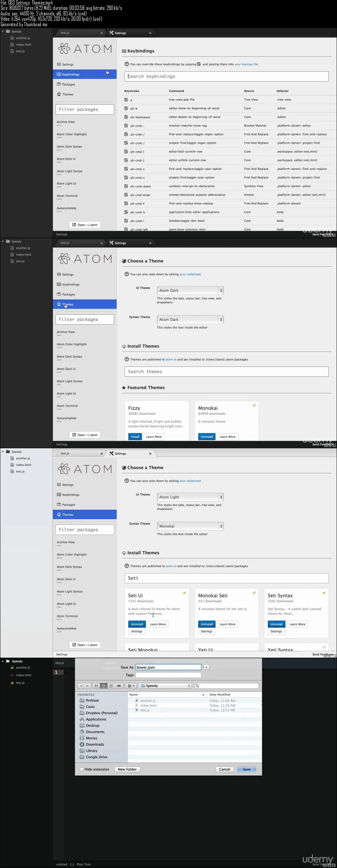Open the 'your stylesheet' link in the Atom Dark frame
The image size is (337, 868).
190,274
